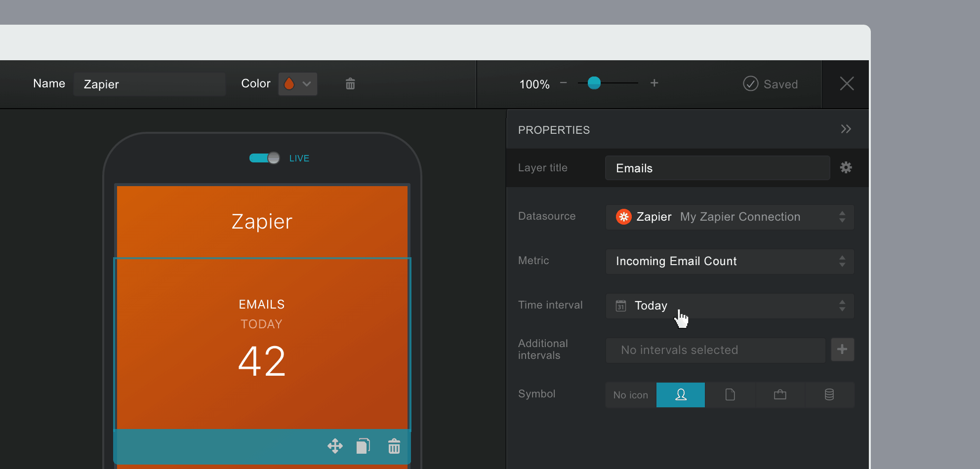This screenshot has width=980, height=469.
Task: Open the Datasource Zapier dropdown
Action: coord(730,217)
